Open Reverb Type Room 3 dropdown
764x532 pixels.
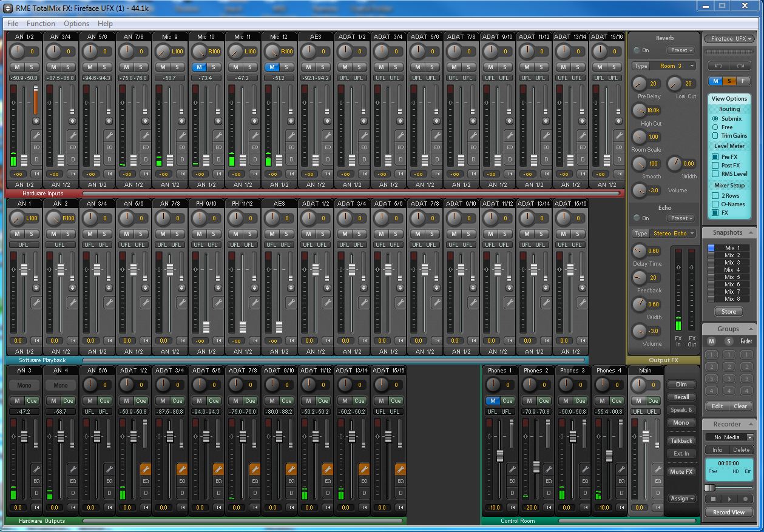pyautogui.click(x=674, y=66)
